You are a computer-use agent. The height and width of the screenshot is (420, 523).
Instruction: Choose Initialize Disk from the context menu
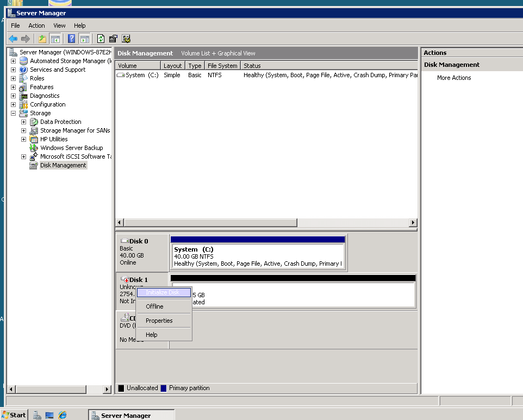164,292
